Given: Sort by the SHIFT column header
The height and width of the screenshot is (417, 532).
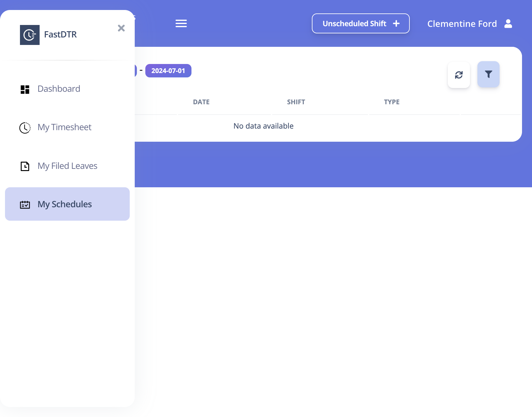Looking at the screenshot, I should [x=296, y=102].
